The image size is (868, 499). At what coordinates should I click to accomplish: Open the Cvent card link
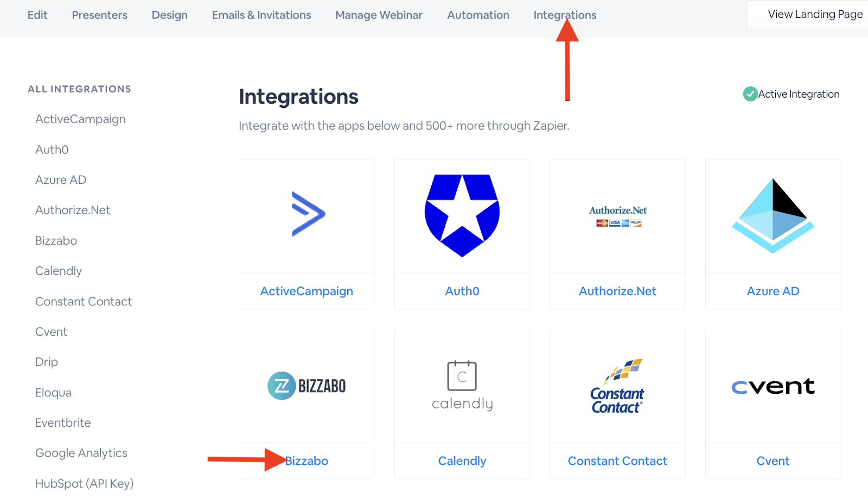[x=773, y=461]
